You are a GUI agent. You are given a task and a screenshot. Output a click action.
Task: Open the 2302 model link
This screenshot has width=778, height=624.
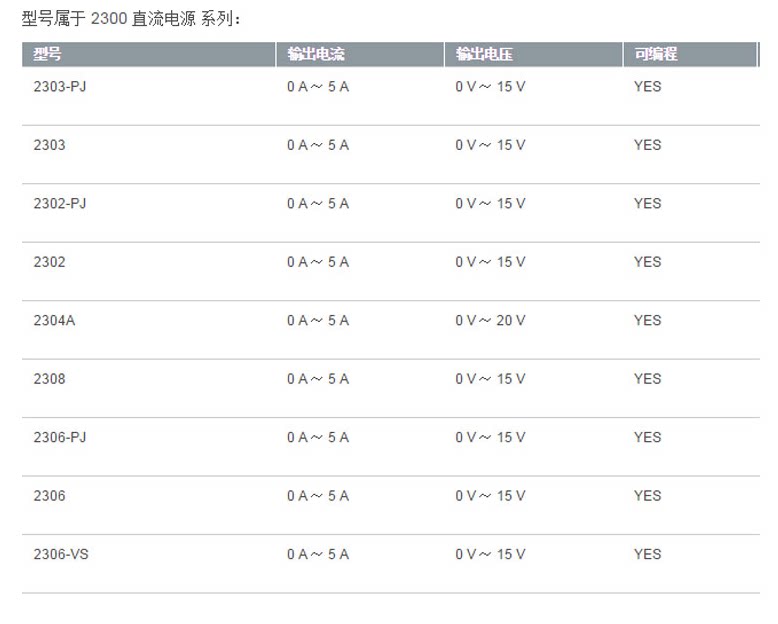(49, 262)
